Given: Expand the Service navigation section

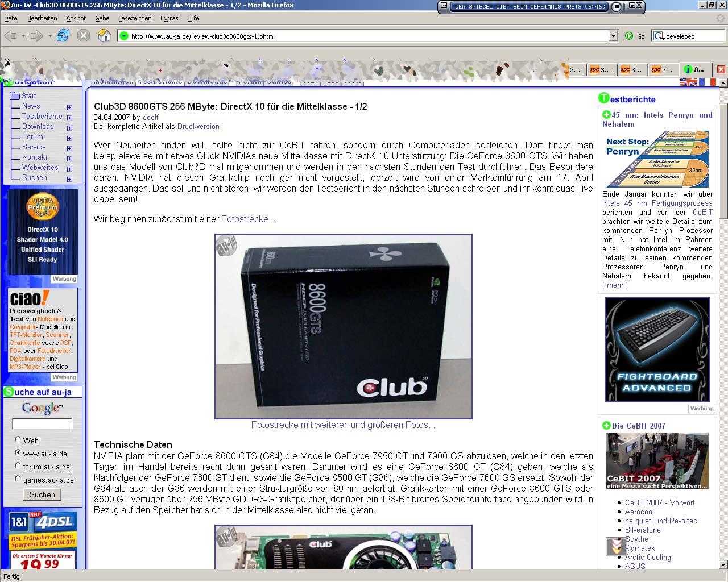Looking at the screenshot, I should click(69, 148).
